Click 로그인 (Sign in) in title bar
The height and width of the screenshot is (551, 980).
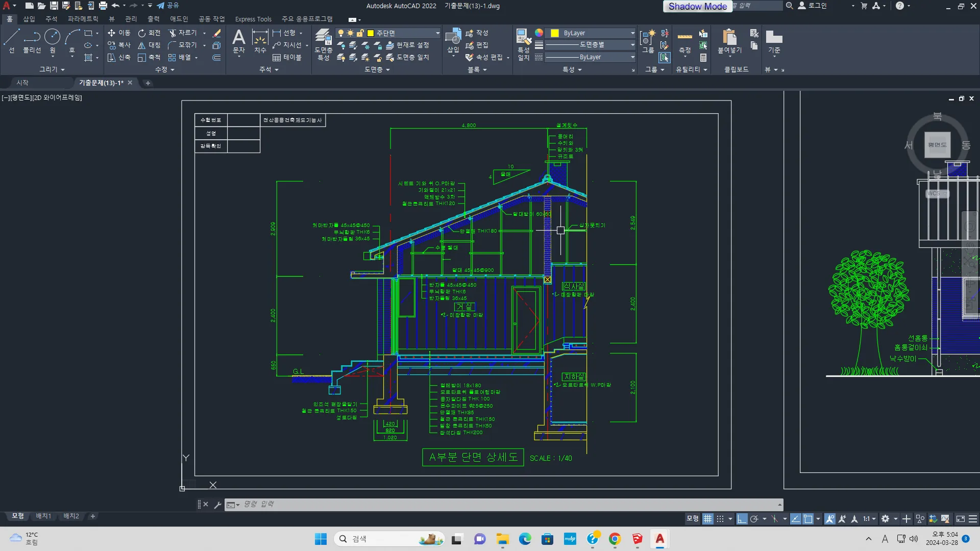point(817,6)
